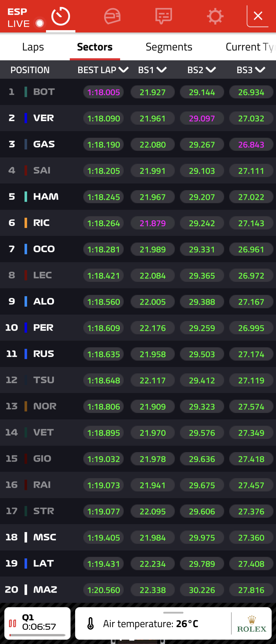276x644 pixels.
Task: Select the HAM driver row
Action: 138,197
